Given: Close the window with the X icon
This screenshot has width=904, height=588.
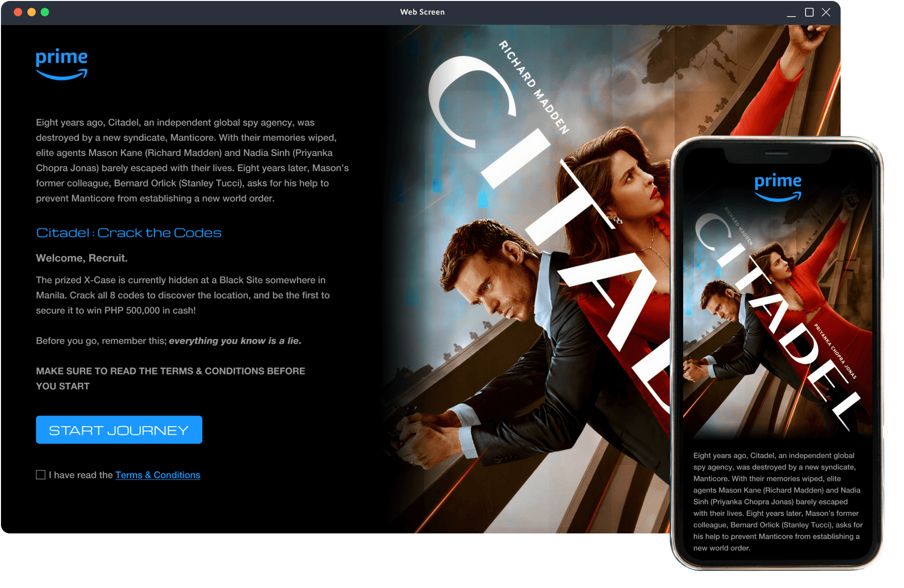Looking at the screenshot, I should 826,12.
